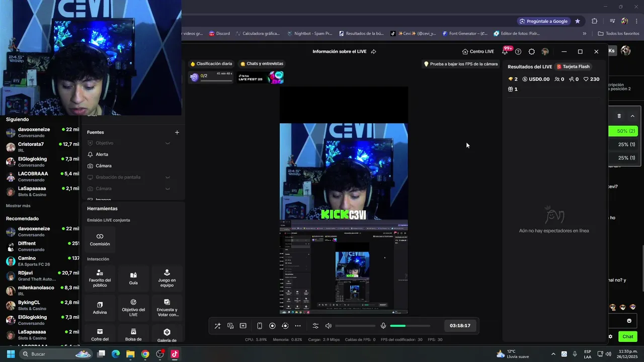Share via Información sobre el LIVE arrow
The image size is (644, 362).
pyautogui.click(x=373, y=51)
